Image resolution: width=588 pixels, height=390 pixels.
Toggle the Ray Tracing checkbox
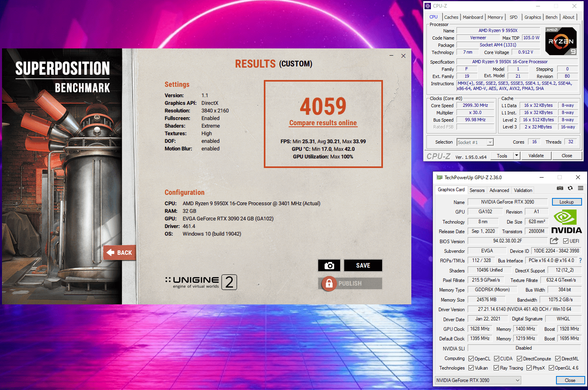[x=496, y=368]
